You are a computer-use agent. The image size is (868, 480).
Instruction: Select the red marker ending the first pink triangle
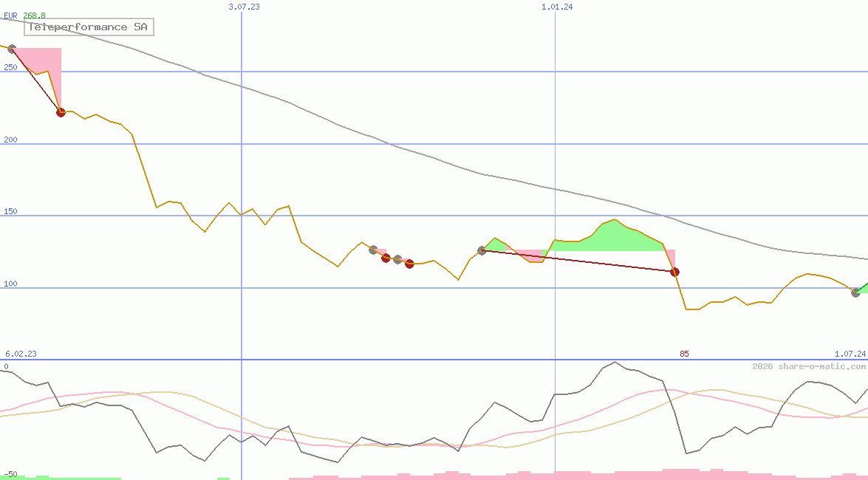tap(61, 112)
